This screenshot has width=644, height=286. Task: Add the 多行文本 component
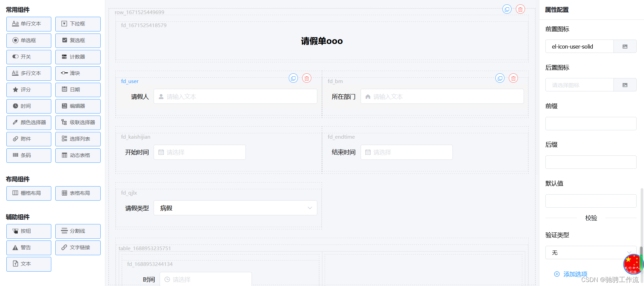tap(29, 73)
